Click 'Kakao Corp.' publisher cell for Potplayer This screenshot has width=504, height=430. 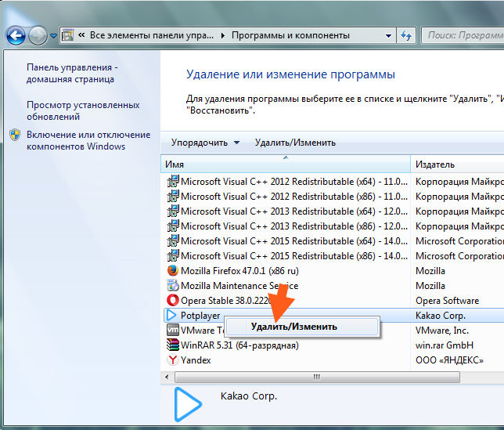coord(441,316)
